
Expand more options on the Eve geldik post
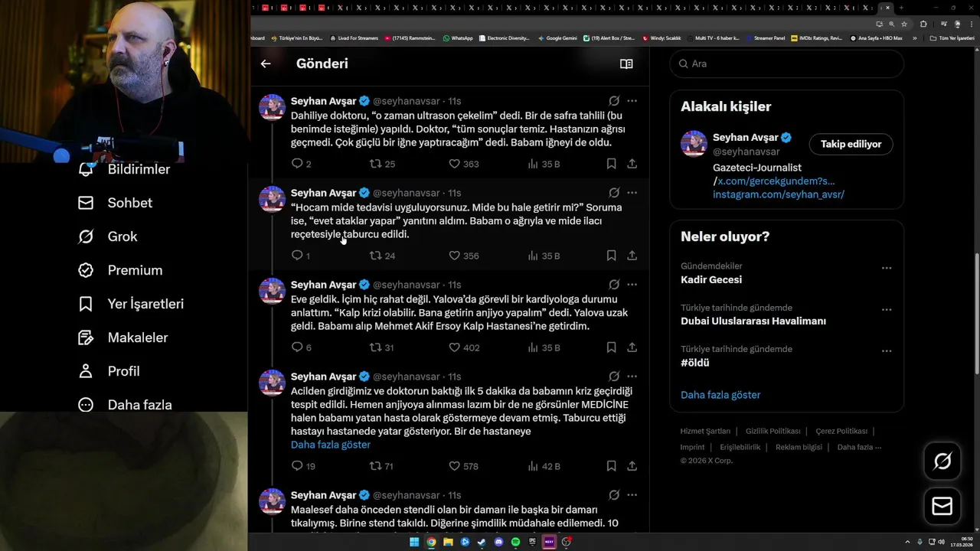[x=632, y=285]
